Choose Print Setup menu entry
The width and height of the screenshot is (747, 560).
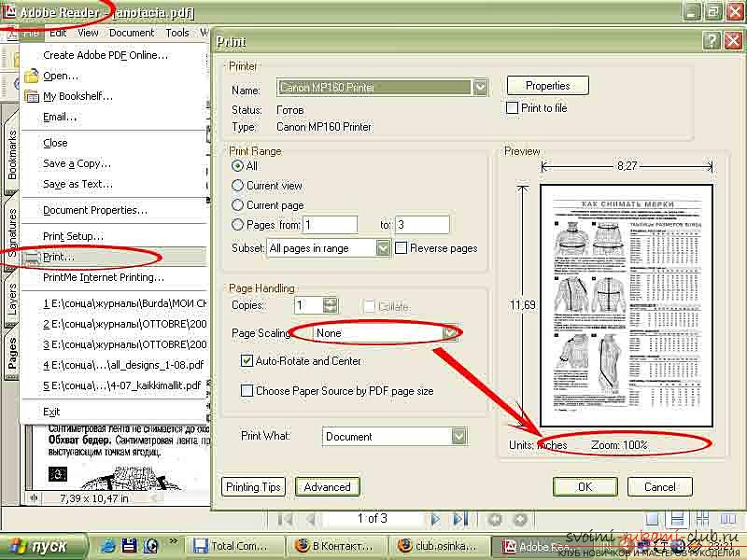pyautogui.click(x=115, y=237)
